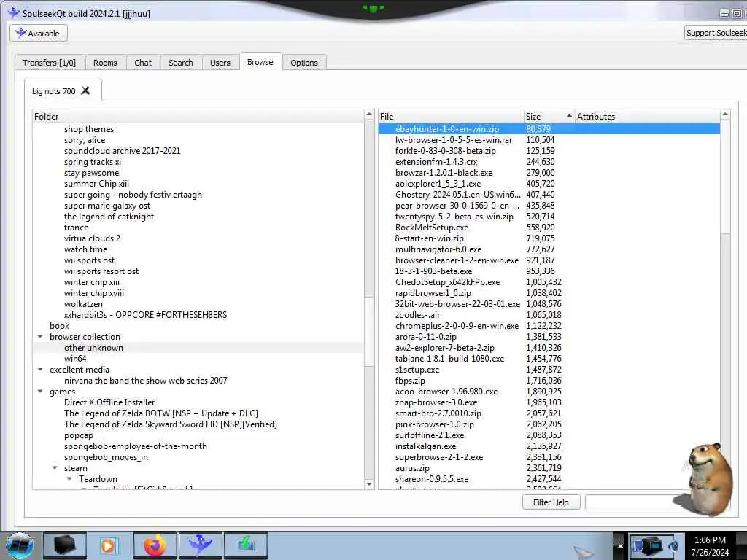The width and height of the screenshot is (747, 560).
Task: Focus the file filter input field
Action: click(x=634, y=502)
